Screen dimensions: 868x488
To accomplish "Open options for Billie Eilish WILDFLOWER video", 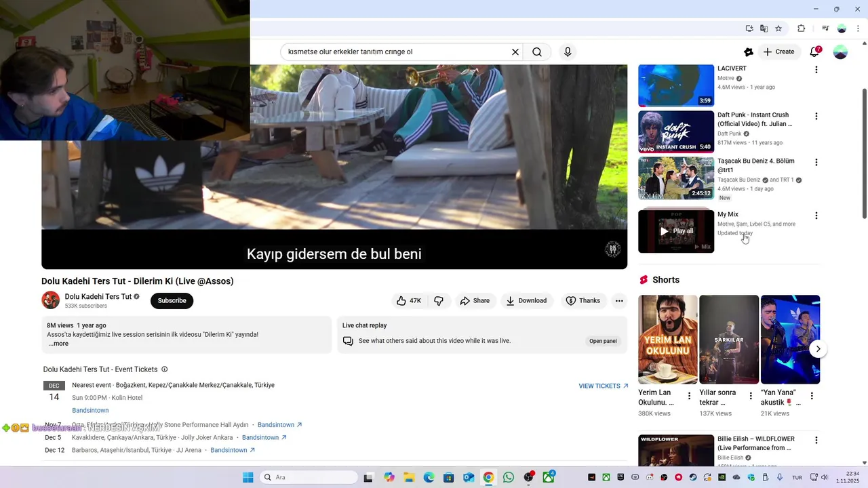I will (816, 440).
